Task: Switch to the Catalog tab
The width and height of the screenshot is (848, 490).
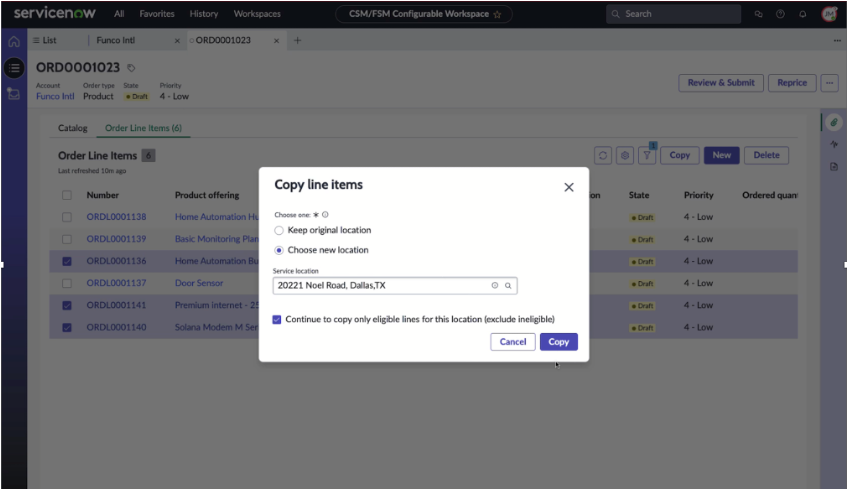Action: 72,128
